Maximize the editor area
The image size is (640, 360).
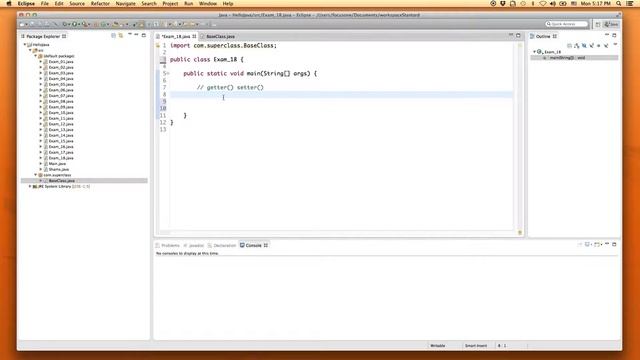[518, 36]
